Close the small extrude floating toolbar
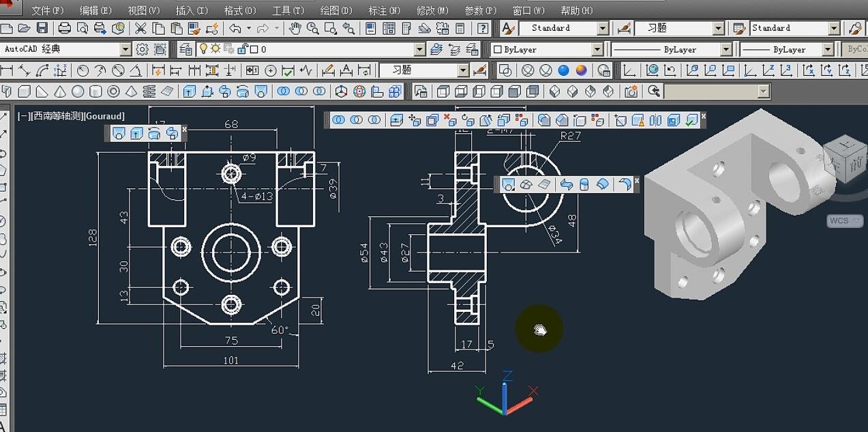Viewport: 868px width, 432px height. coord(184,128)
